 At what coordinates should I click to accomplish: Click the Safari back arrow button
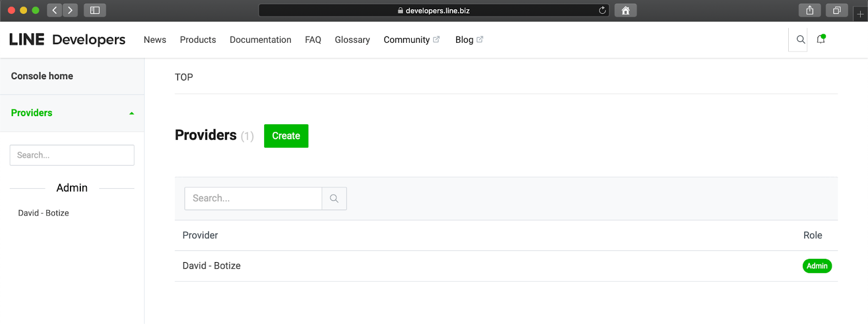tap(54, 10)
